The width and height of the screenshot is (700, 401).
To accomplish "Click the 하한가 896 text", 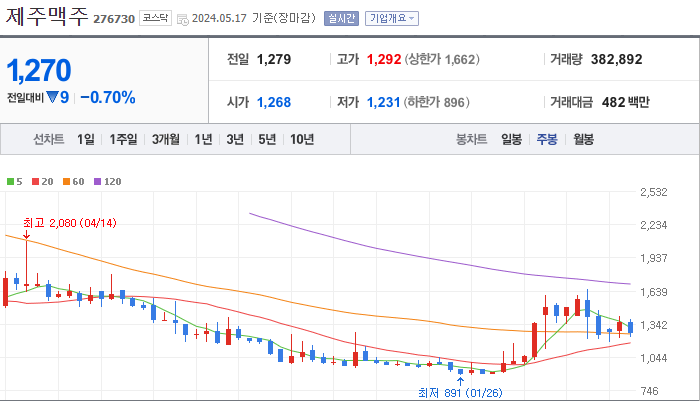I will 437,102.
